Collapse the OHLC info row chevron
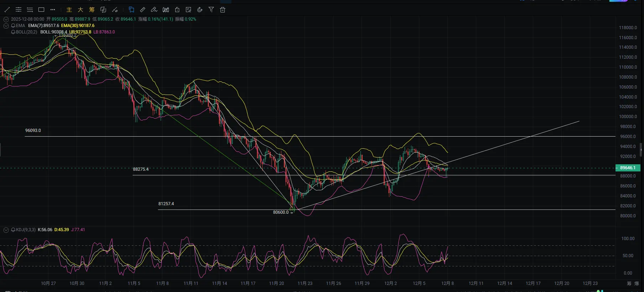The width and height of the screenshot is (644, 292). 6,19
